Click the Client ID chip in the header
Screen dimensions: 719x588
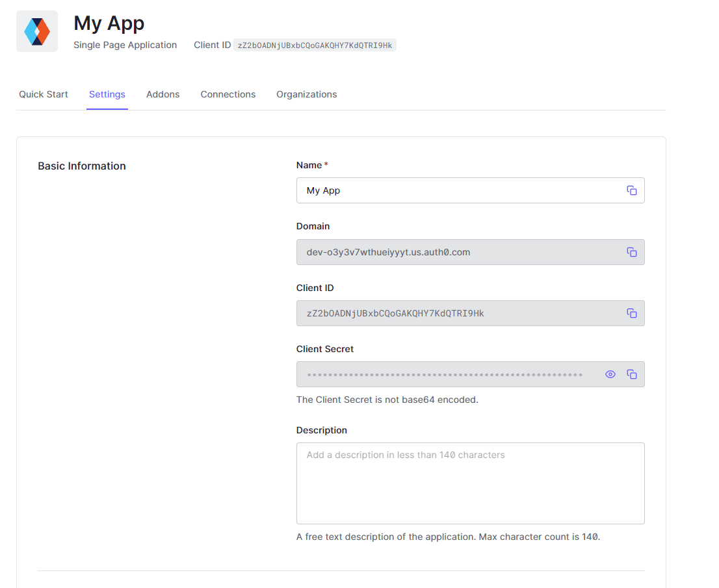315,44
